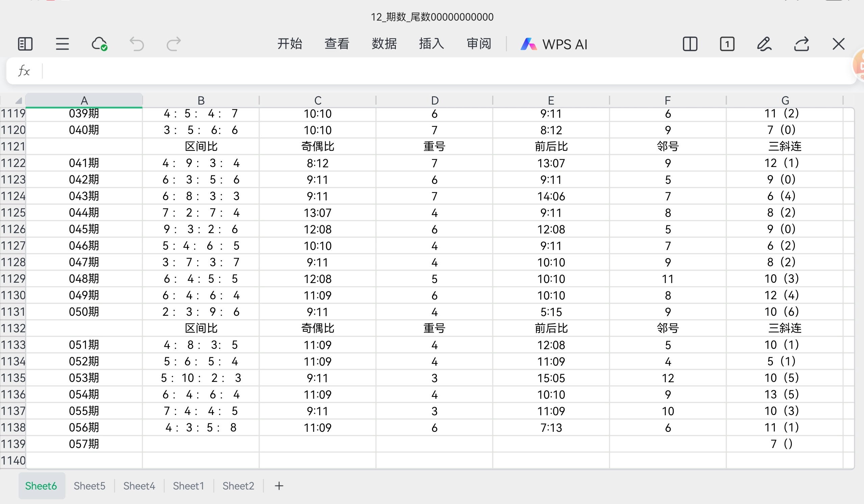Click the cloud sync status icon
Viewport: 864px width, 504px height.
(x=100, y=44)
